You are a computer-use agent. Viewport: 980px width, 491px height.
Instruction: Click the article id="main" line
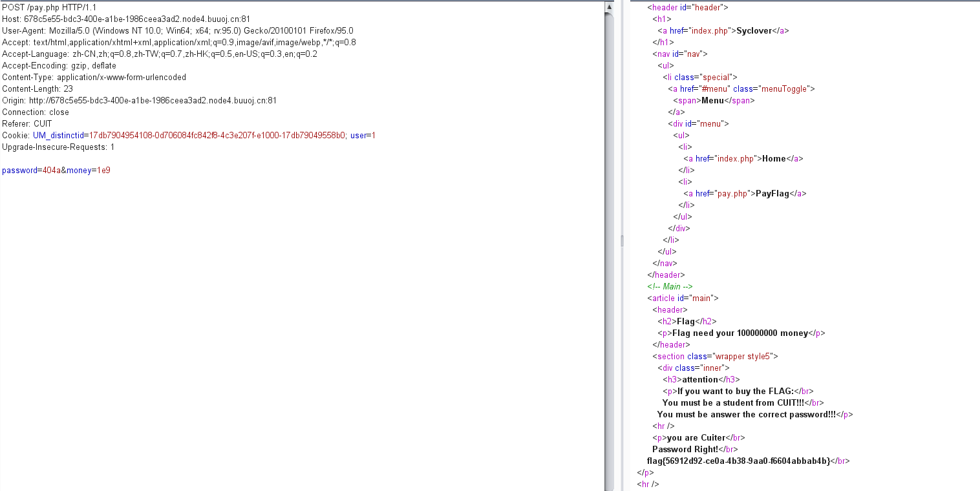pos(683,298)
